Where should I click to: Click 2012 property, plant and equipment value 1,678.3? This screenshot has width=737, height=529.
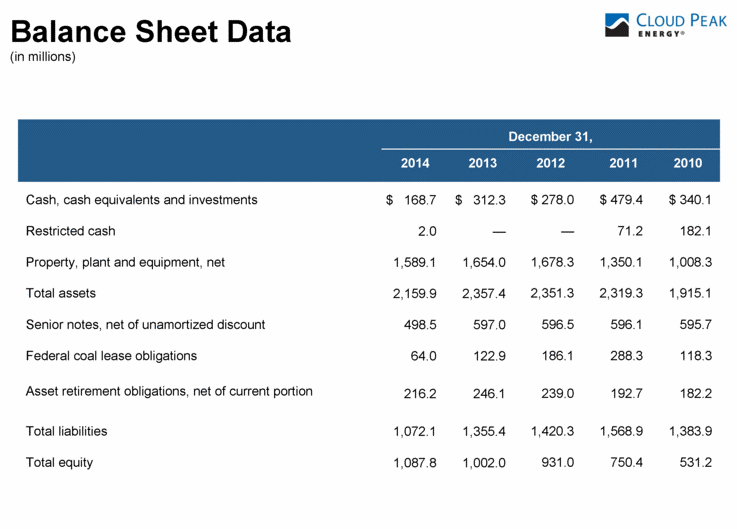(x=552, y=263)
